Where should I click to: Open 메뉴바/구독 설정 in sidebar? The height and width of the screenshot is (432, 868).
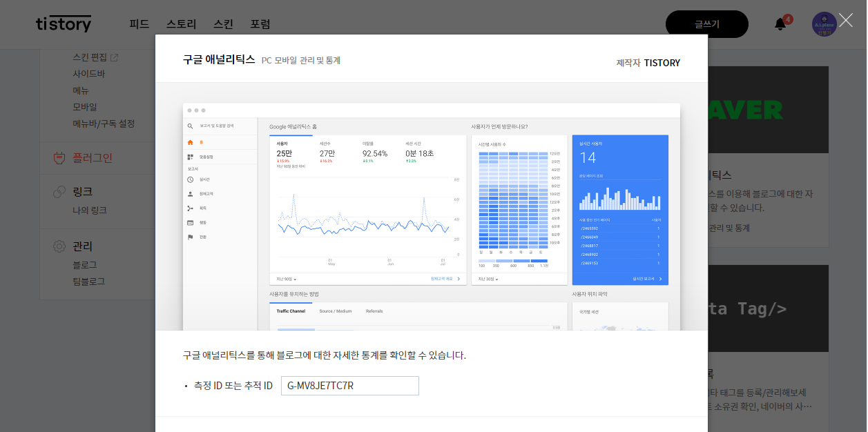(104, 124)
